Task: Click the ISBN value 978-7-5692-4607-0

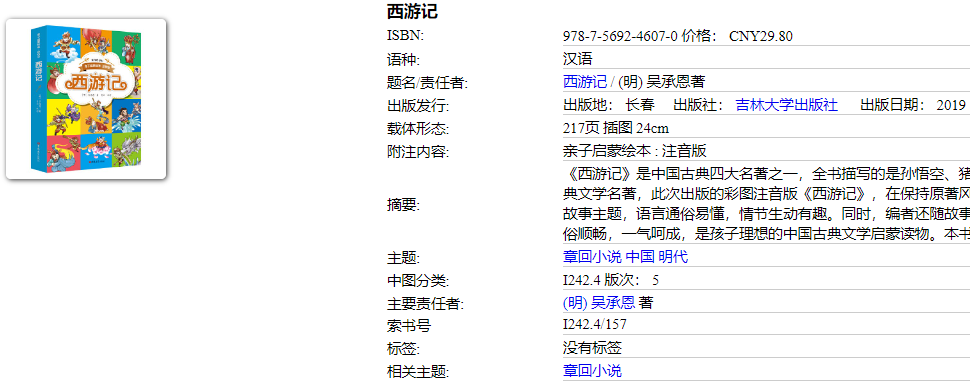Action: (x=620, y=36)
